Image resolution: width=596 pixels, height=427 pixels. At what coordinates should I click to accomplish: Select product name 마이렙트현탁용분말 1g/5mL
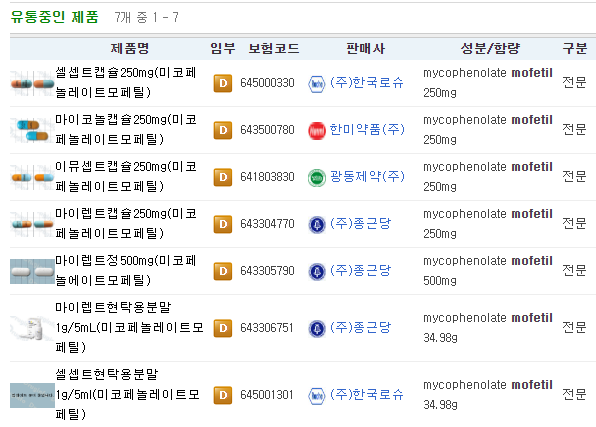(x=129, y=327)
